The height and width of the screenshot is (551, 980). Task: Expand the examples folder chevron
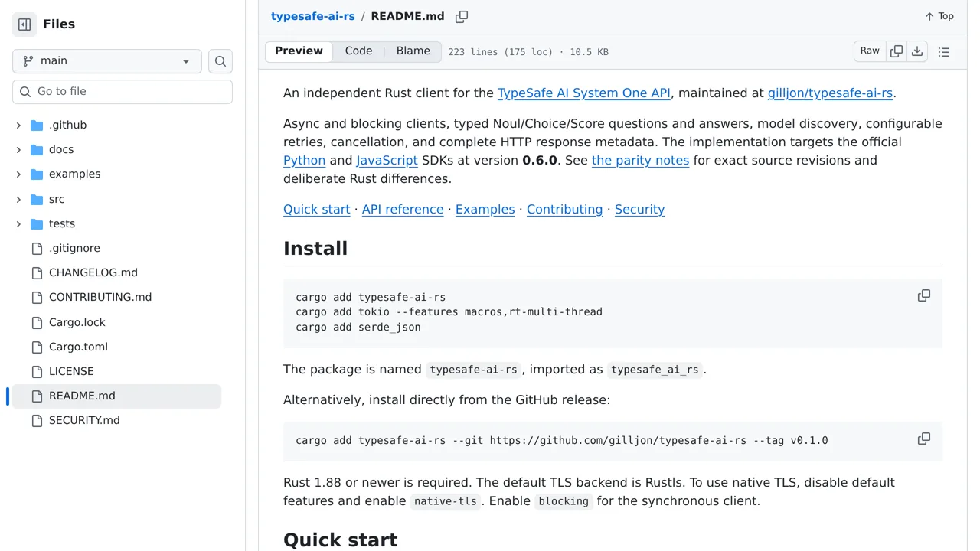click(x=18, y=174)
